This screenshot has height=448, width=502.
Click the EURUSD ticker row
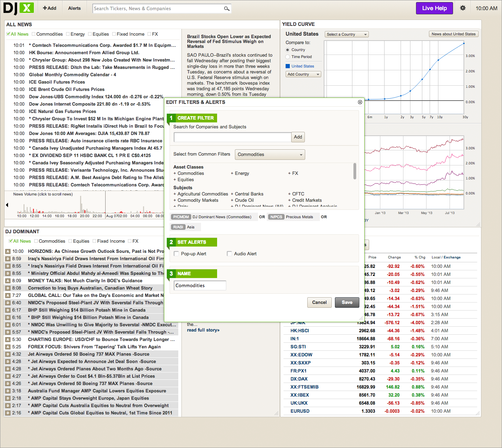(380, 411)
